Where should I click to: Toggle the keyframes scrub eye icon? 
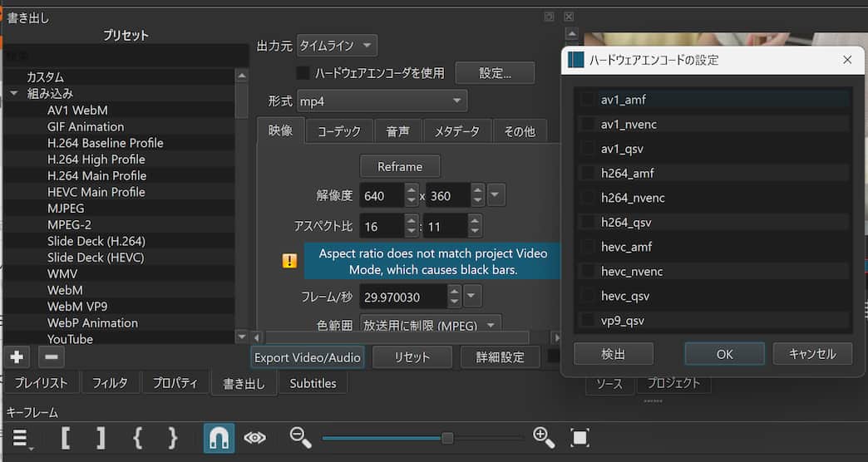point(254,438)
